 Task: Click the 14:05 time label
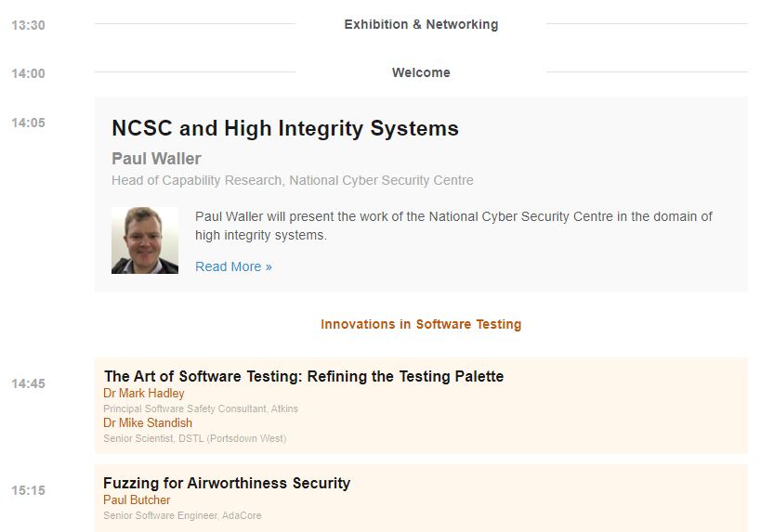[x=28, y=123]
